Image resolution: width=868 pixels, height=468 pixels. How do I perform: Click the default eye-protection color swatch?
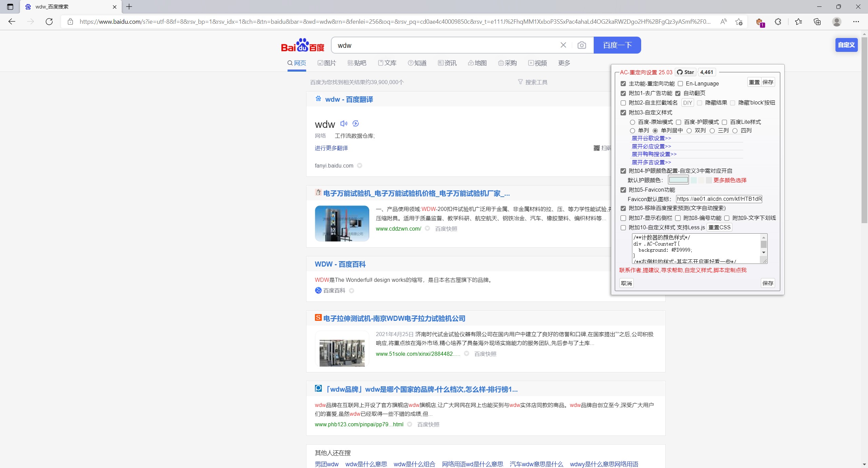678,180
